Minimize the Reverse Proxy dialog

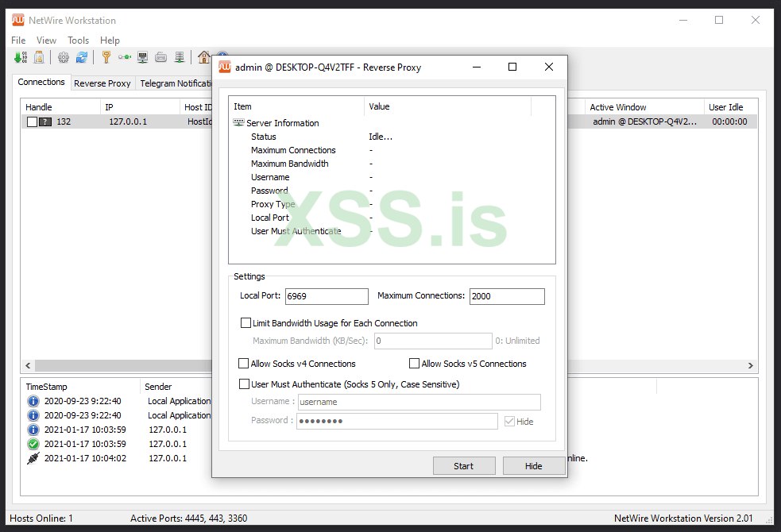pos(477,67)
